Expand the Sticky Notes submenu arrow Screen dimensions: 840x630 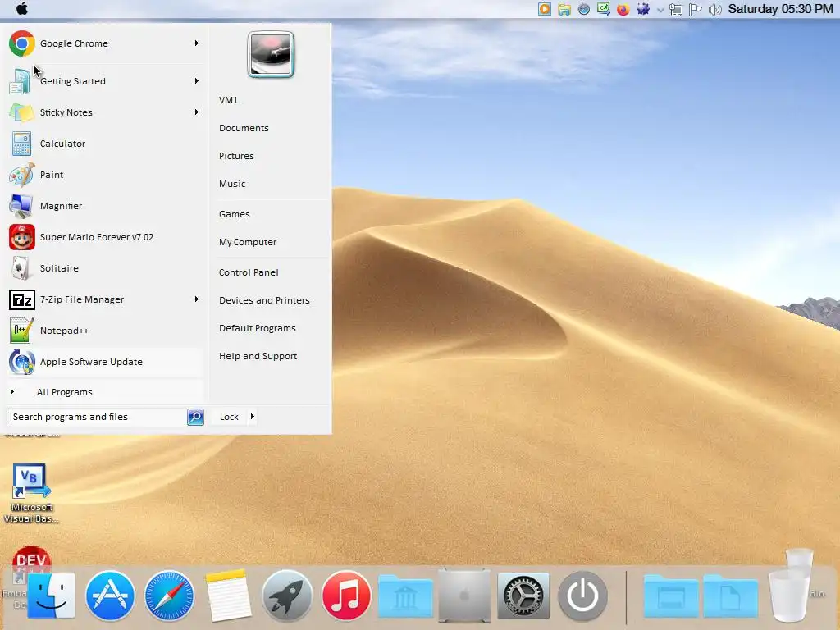[x=197, y=112]
